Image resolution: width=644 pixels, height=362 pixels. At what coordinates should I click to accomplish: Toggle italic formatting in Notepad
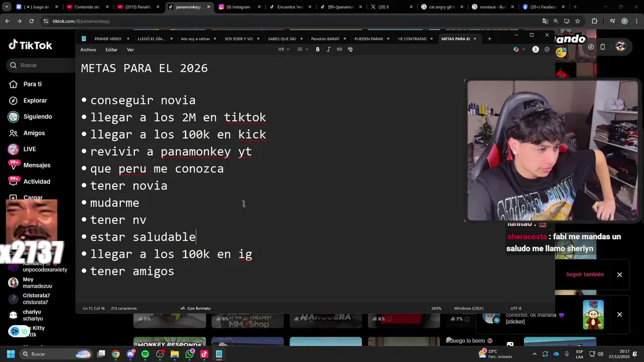(x=329, y=49)
